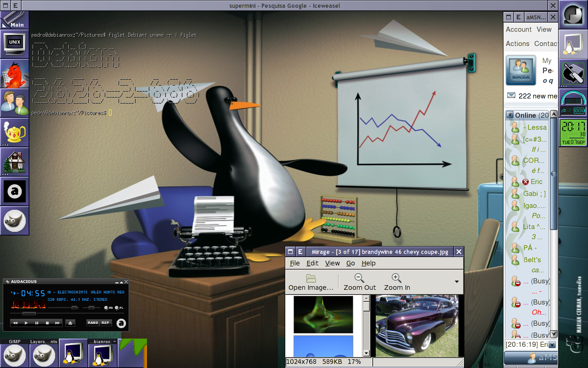Open the Actions menu in aMSN
Viewport: 588px width, 368px height.
(x=518, y=44)
